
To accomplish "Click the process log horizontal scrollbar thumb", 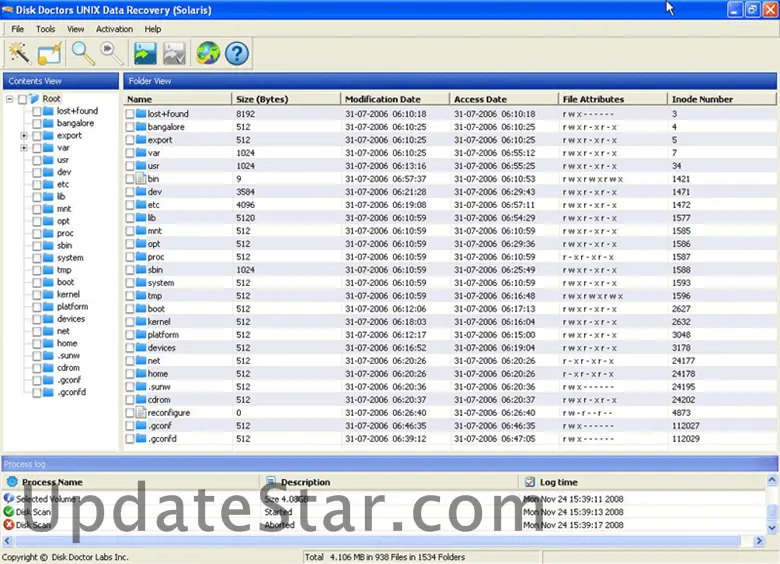I will pos(377,541).
